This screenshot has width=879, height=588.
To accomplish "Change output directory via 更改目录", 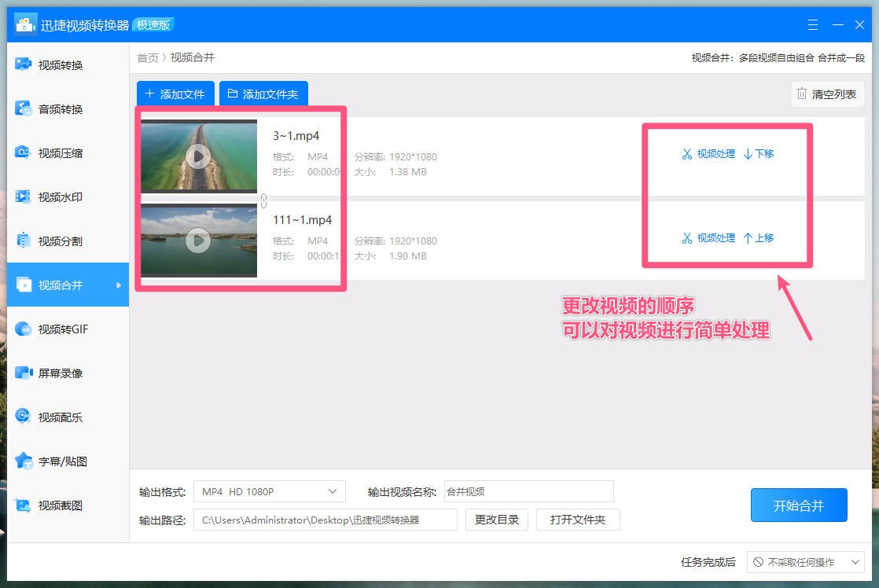I will (496, 519).
